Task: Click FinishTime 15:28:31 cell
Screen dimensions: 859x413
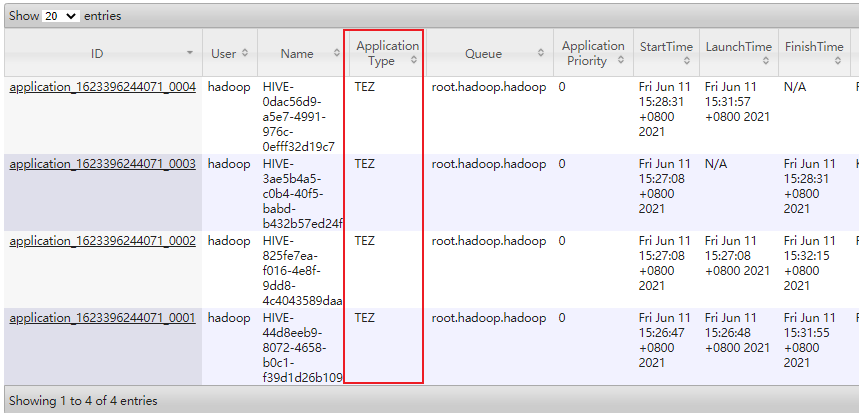Action: point(810,186)
